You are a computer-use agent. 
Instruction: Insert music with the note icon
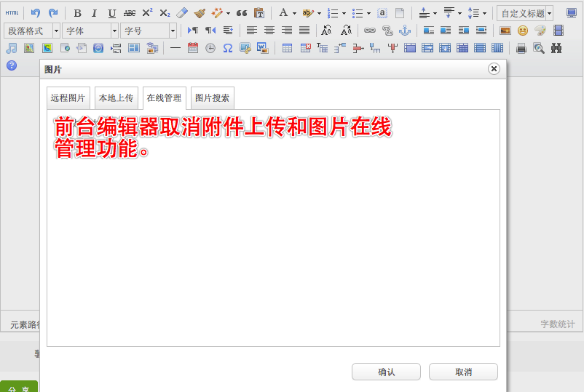[x=12, y=48]
